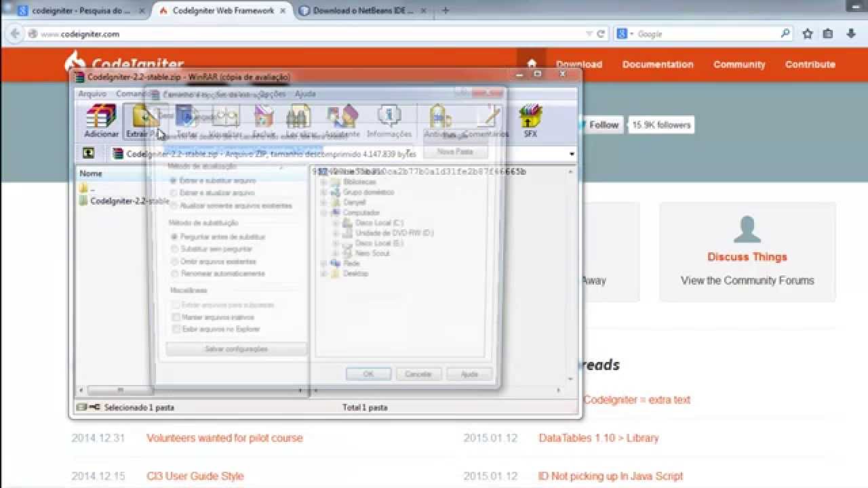Open the Contribute nav item

click(810, 64)
